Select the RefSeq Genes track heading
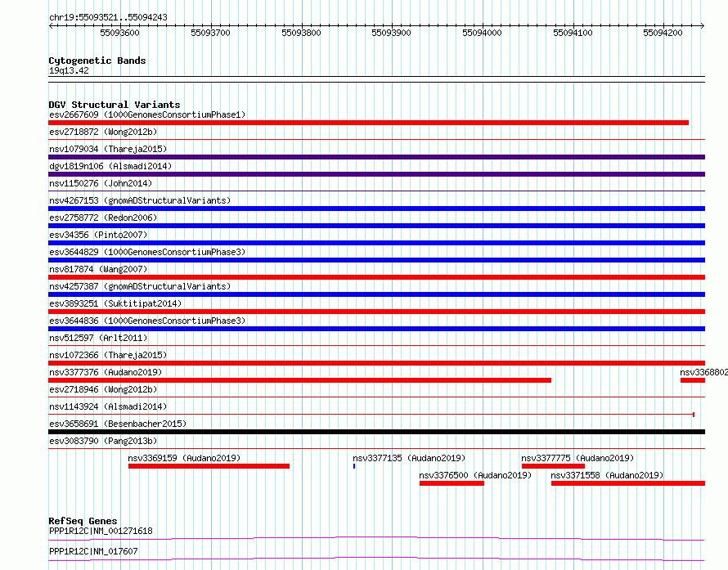 83,521
